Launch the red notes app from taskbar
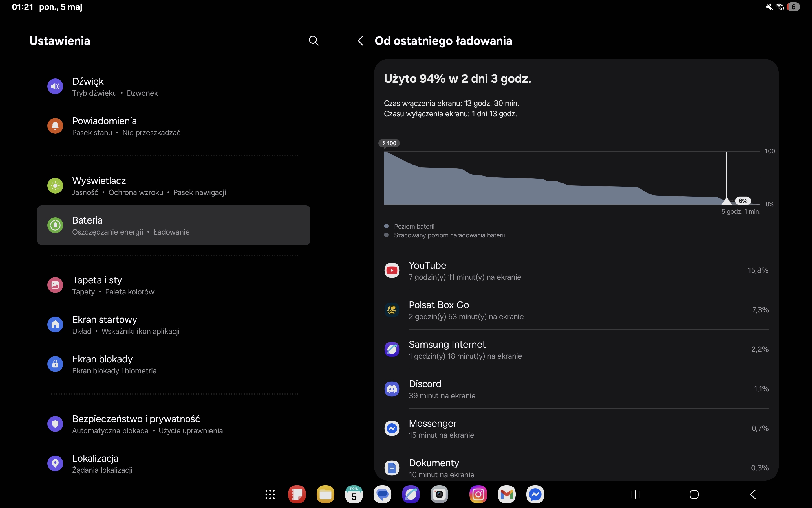This screenshot has height=508, width=812. [297, 494]
